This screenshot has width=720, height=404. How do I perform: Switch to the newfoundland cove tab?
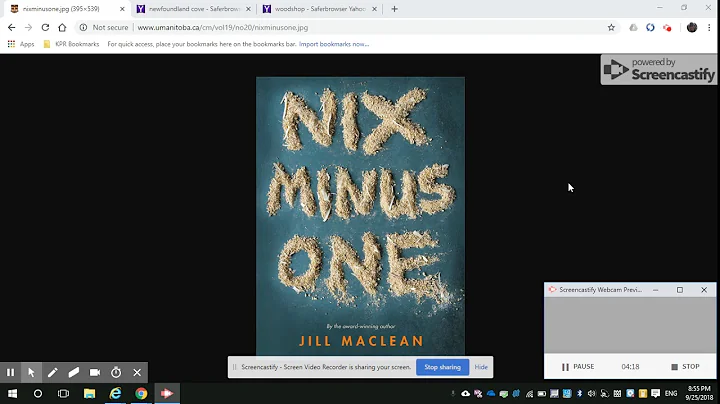pos(194,9)
